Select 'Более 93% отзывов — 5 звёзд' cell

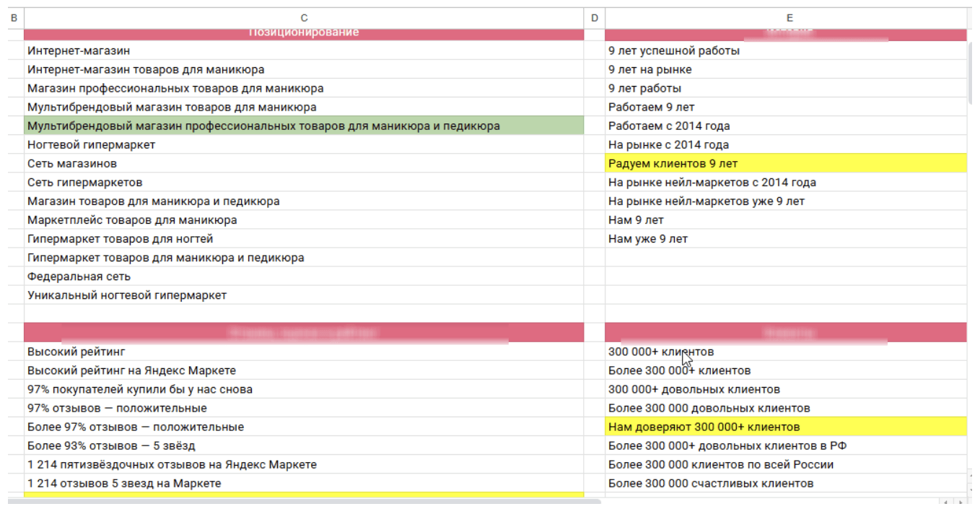(x=304, y=445)
